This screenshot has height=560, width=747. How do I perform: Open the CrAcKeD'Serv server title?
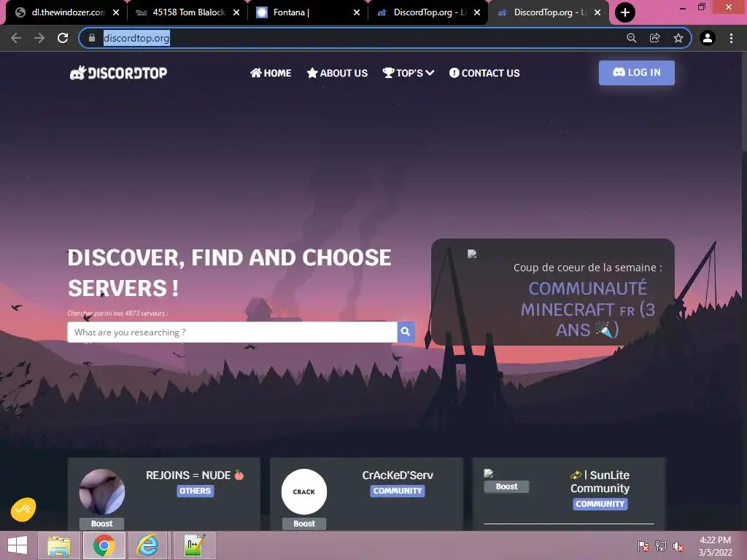coord(398,475)
